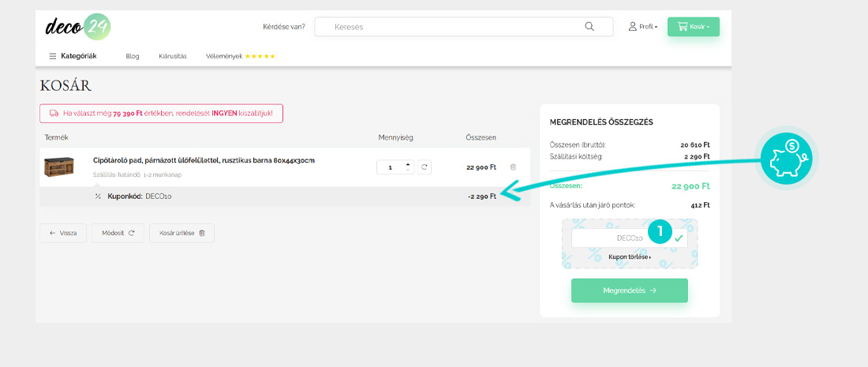Click the trash icon beside product price
Viewport: 868px width, 367px height.
[x=513, y=167]
